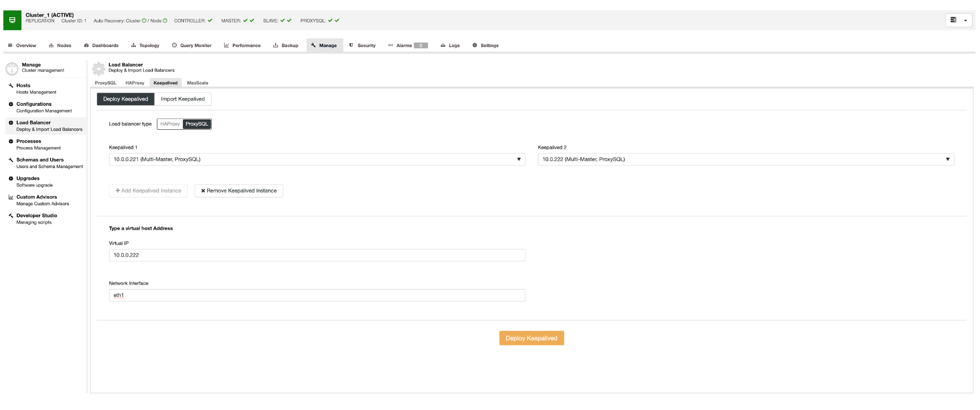This screenshot has width=980, height=410.
Task: Click the Backup tab download icon
Action: tap(276, 46)
